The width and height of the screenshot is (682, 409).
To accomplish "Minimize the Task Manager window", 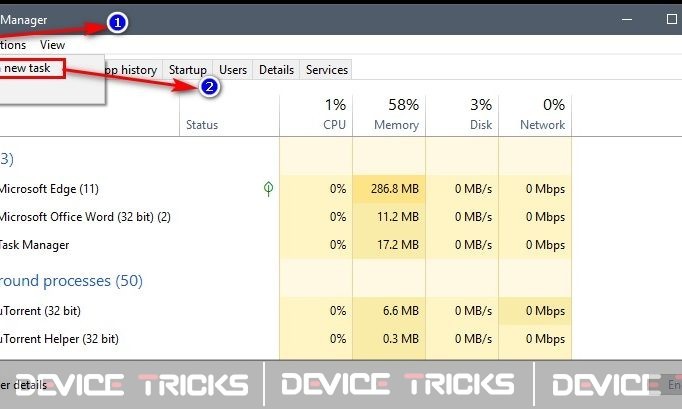I will pos(627,20).
